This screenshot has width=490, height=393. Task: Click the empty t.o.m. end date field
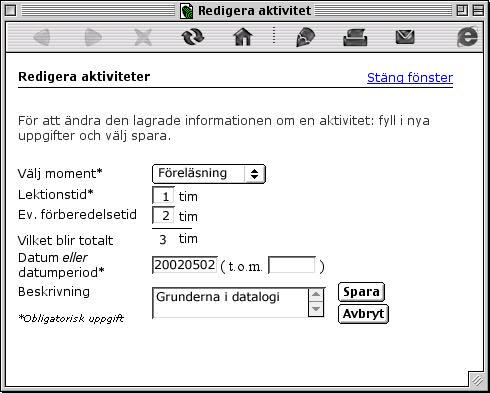pyautogui.click(x=292, y=265)
